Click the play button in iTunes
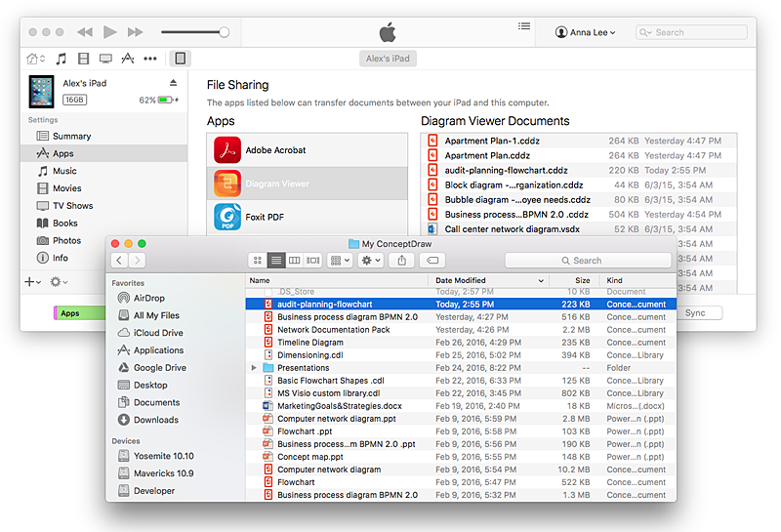Viewport: 781px width, 532px height. click(109, 32)
